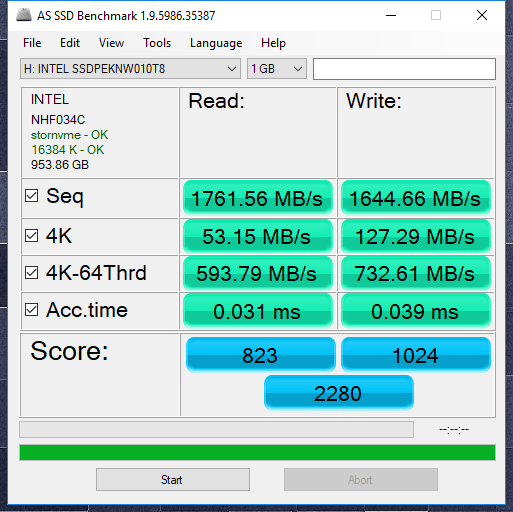Toggle the Acc.time checkbox
513x512 pixels.
click(32, 310)
